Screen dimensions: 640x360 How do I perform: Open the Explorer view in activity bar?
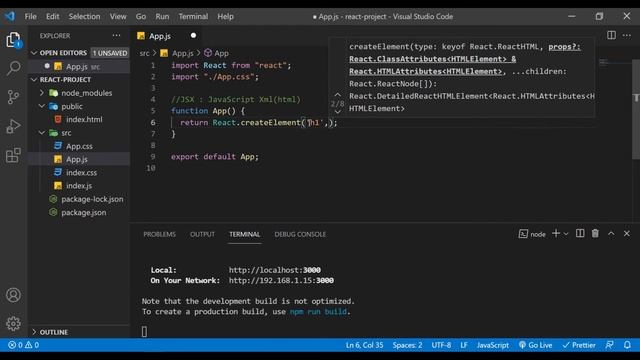click(13, 40)
